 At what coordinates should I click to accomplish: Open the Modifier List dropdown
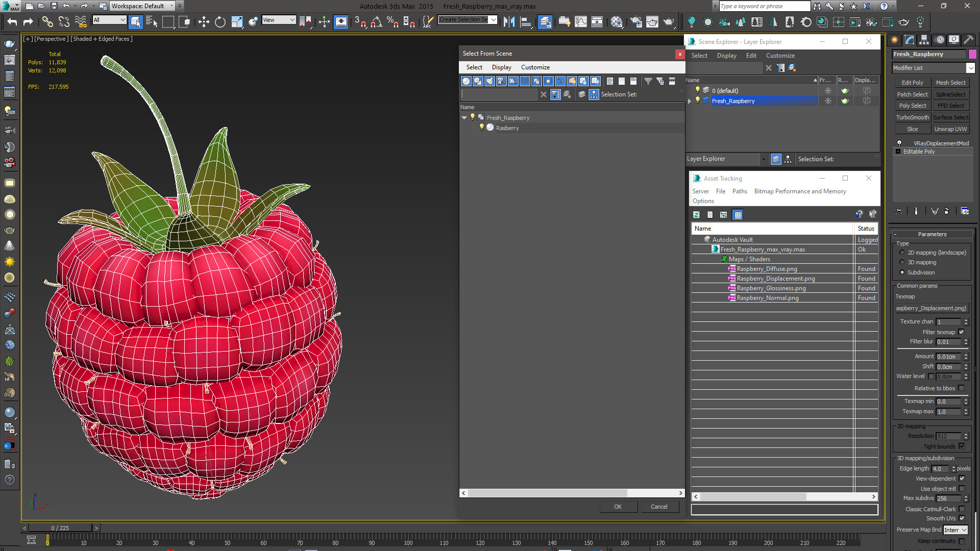pos(970,68)
